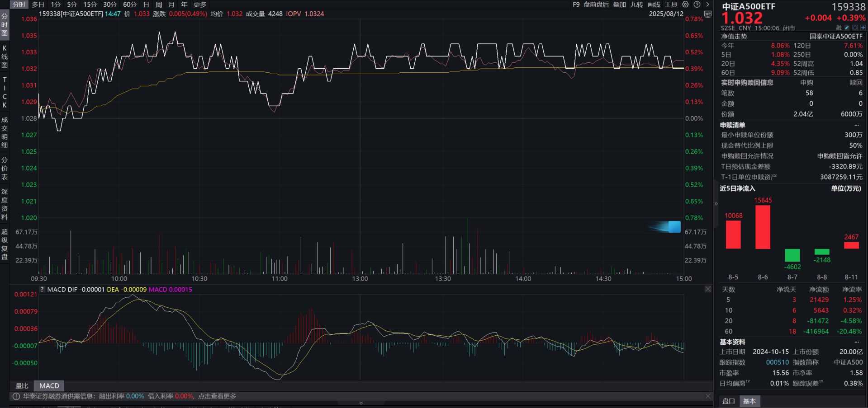The width and height of the screenshot is (868, 408).
Task: Click the WP monitor icon beside the date
Action: 708,14
